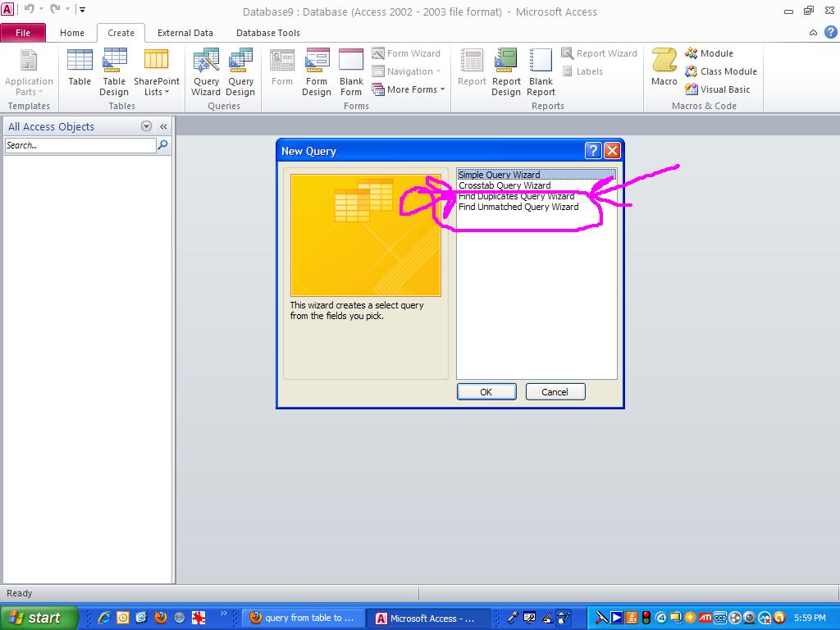Click the wizard preview image in New Query

click(366, 235)
